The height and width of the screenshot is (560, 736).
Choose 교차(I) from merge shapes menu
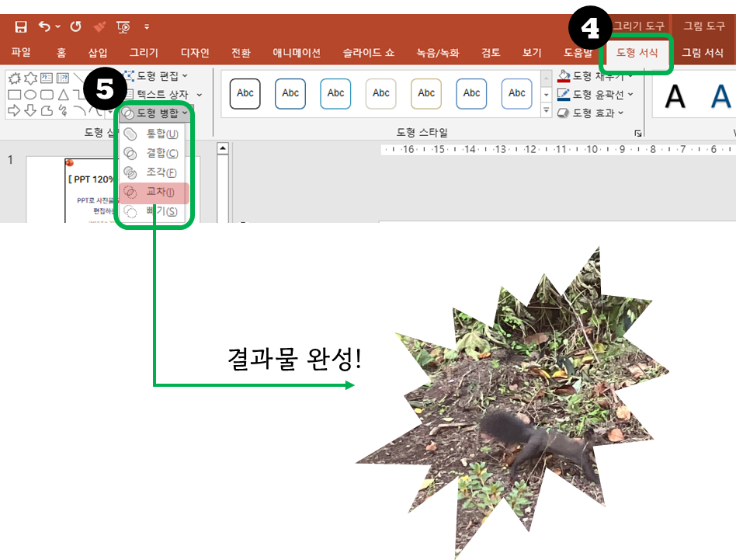154,192
